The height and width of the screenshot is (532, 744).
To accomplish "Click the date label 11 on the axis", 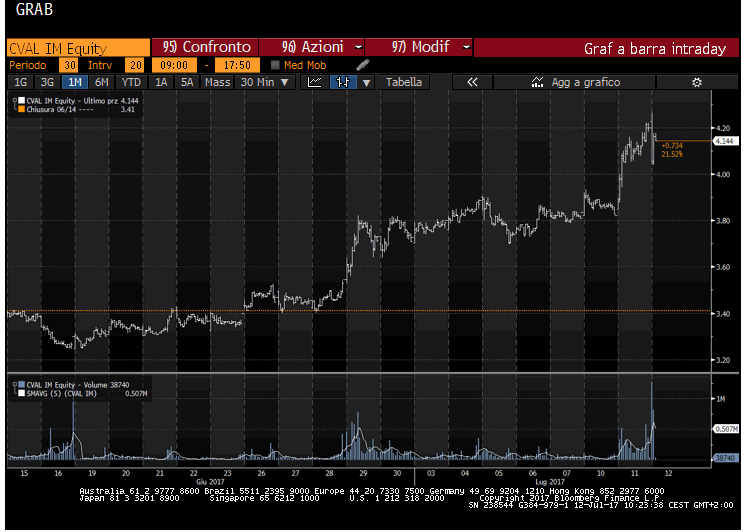I will click(634, 473).
